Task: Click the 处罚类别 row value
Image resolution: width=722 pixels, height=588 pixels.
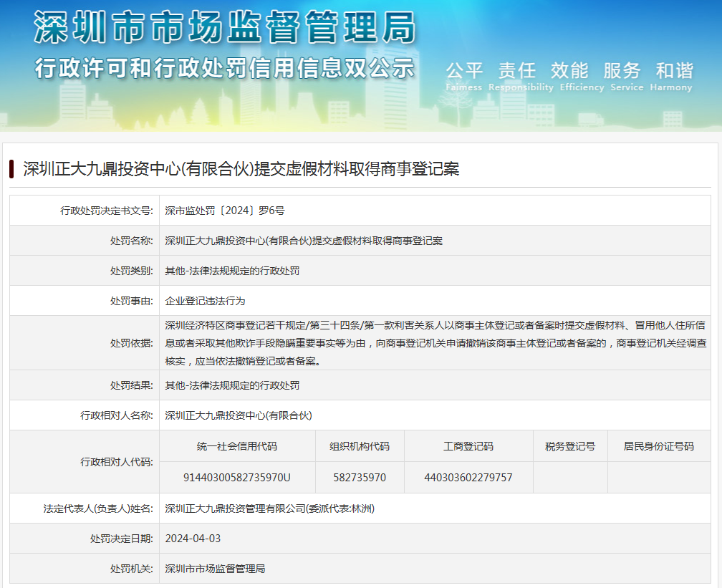Action: click(232, 271)
